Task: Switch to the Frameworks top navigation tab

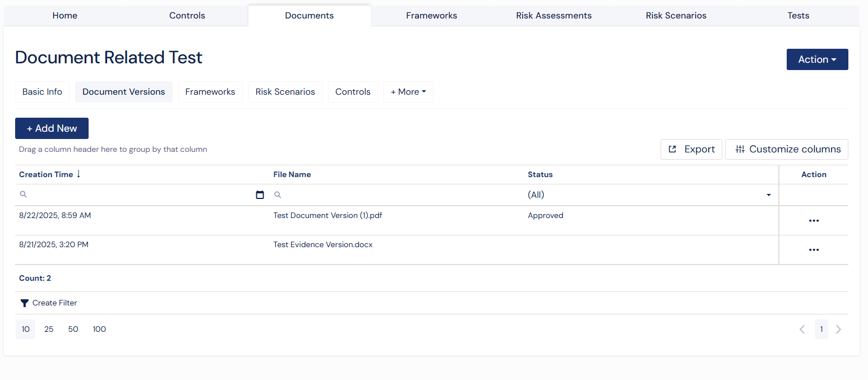Action: coord(431,16)
